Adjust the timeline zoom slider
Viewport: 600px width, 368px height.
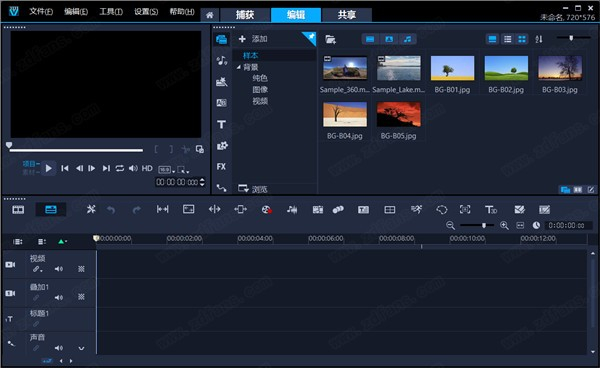point(484,225)
